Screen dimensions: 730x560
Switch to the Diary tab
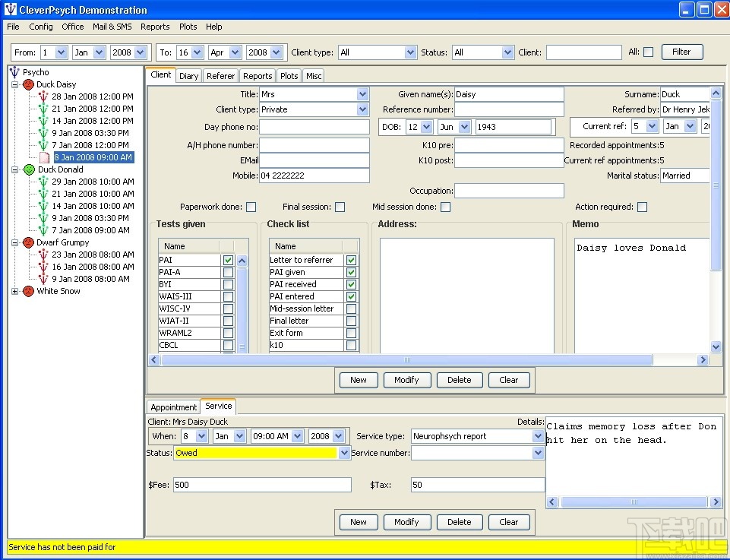tap(189, 76)
